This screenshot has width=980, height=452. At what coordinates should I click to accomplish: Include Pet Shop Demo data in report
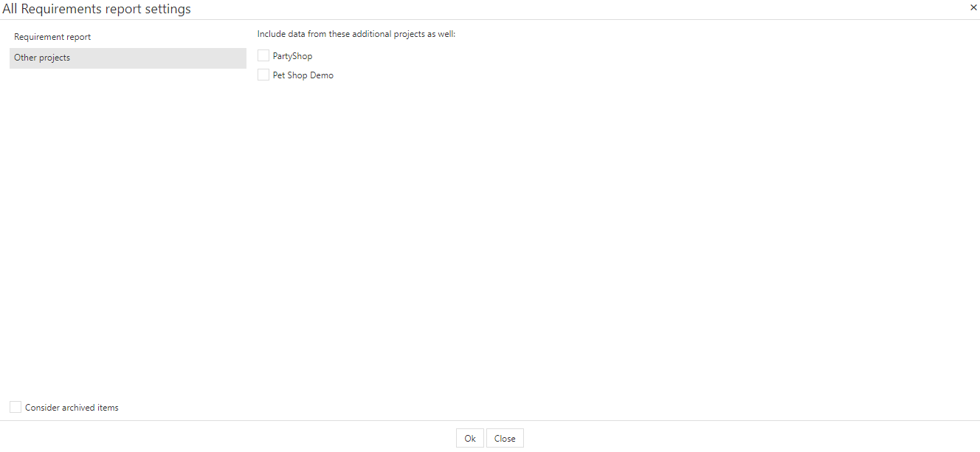pos(263,75)
